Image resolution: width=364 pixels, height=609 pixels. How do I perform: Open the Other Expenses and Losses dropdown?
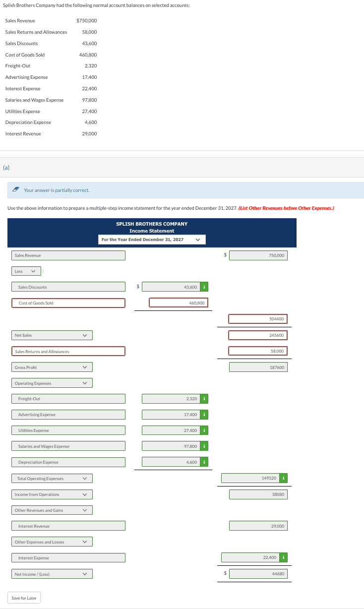[52, 542]
